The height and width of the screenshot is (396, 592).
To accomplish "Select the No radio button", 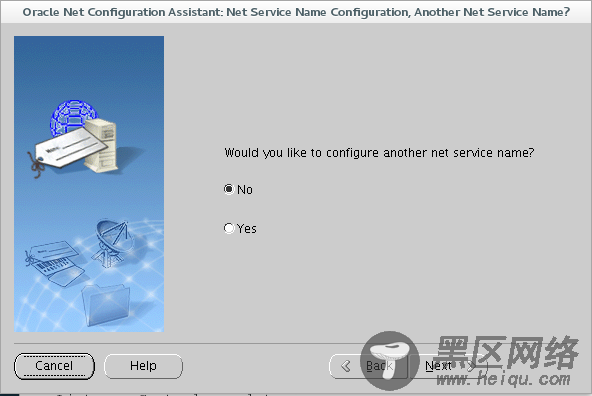I will pyautogui.click(x=228, y=189).
